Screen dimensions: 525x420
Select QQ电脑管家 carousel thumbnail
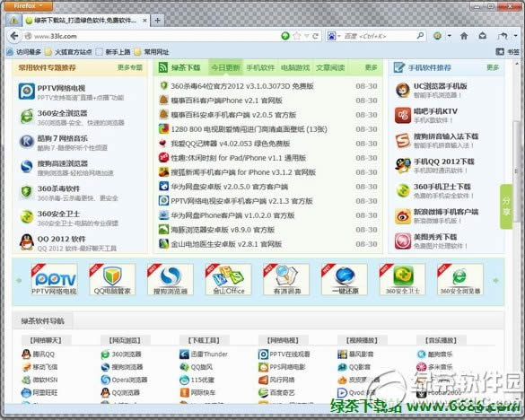coord(112,279)
